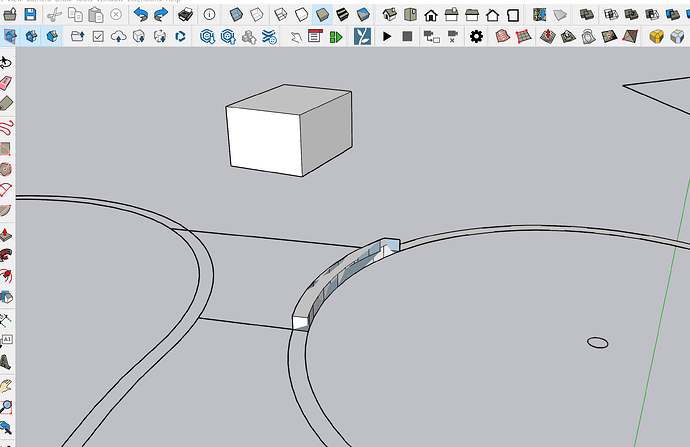This screenshot has height=447, width=690.
Task: Select the pink Eraser tool
Action: [x=6, y=83]
